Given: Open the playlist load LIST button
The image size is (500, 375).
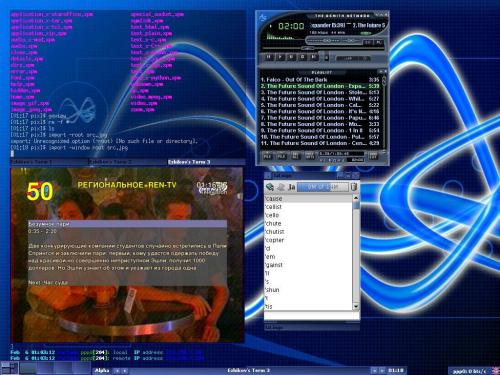Looking at the screenshot, I should [x=373, y=156].
